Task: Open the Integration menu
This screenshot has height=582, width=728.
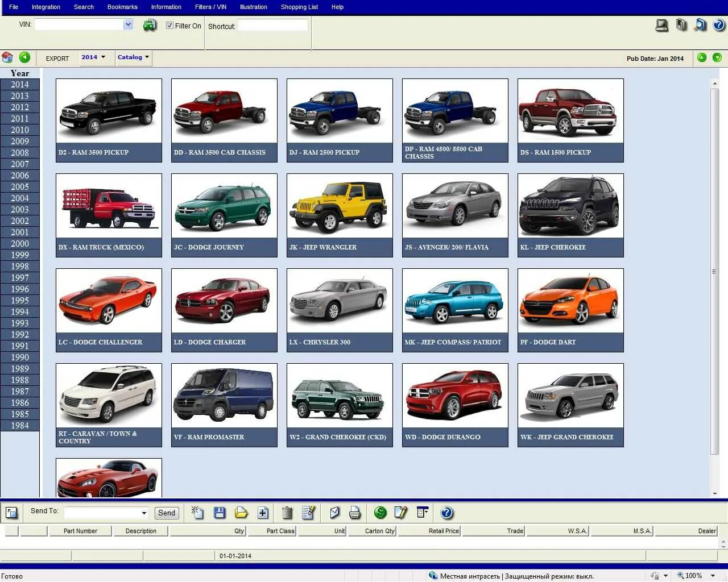Action: (46, 7)
